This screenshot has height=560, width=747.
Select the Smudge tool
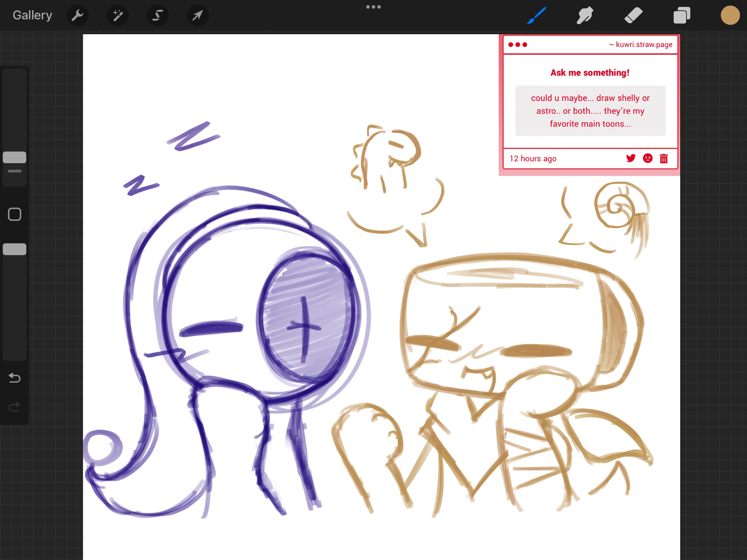pos(585,15)
